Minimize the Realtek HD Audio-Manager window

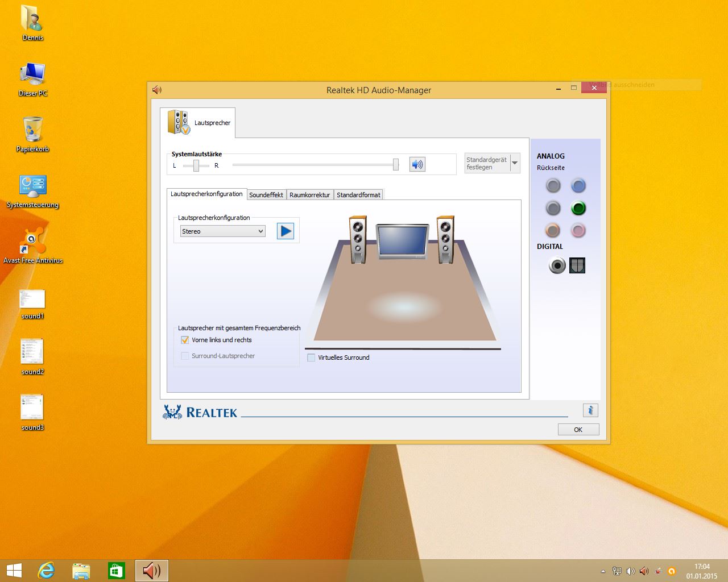[559, 88]
